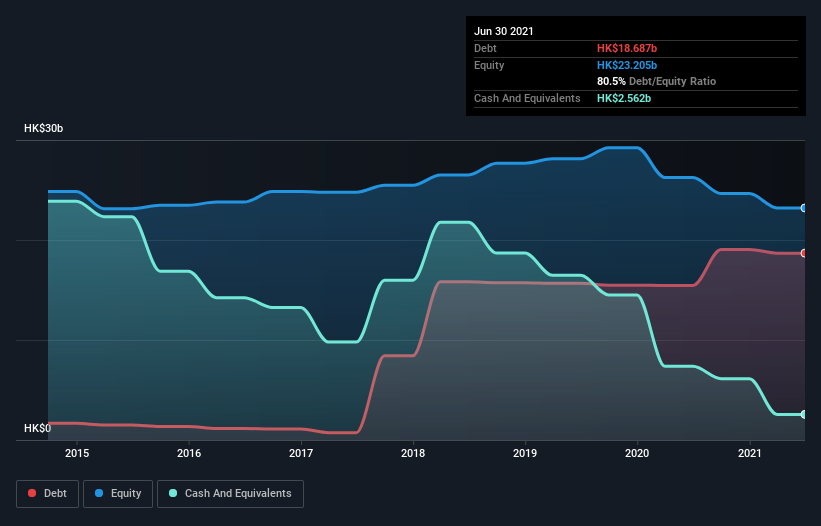821x526 pixels.
Task: Click the HK$18.687b debt value
Action: tap(627, 48)
